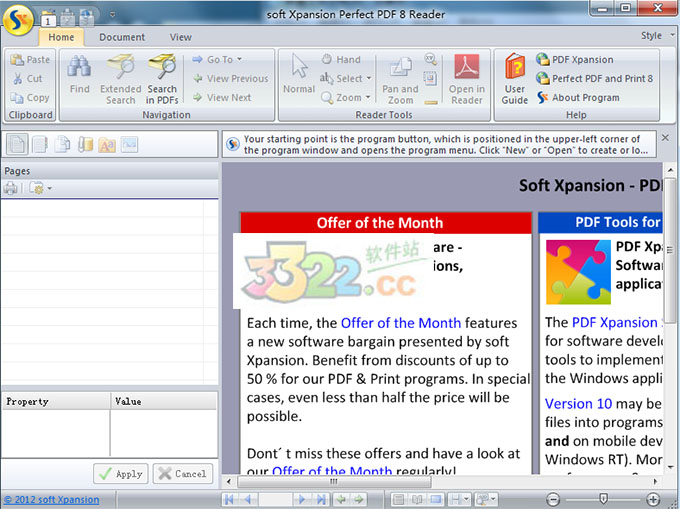680x509 pixels.
Task: Show the fonts Aa panel
Action: coord(107,144)
